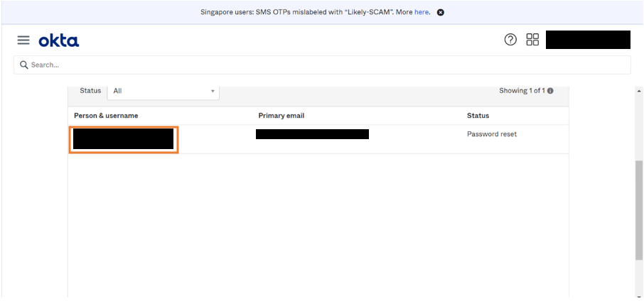644x301 pixels.
Task: Dismiss the Singapore SMS OTP banner
Action: pos(440,12)
